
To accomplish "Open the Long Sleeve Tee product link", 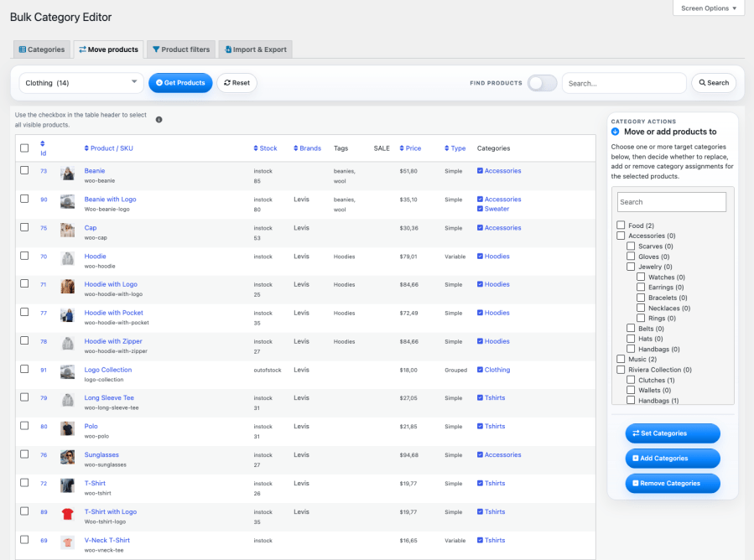I will tap(109, 397).
